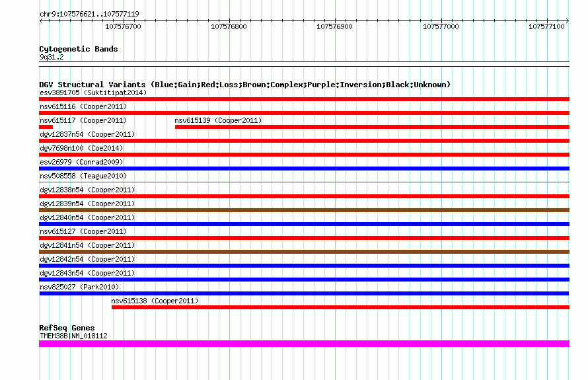588x380 pixels.
Task: Click the 107576700 ruler position
Action: point(123,26)
